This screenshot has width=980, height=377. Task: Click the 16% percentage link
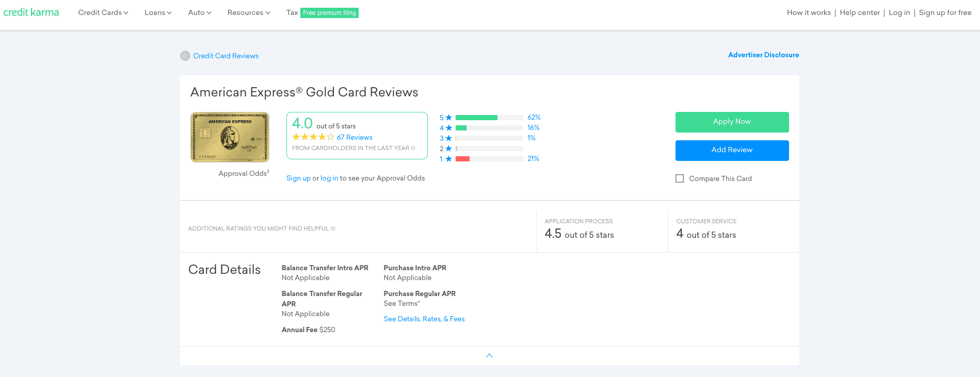[534, 127]
